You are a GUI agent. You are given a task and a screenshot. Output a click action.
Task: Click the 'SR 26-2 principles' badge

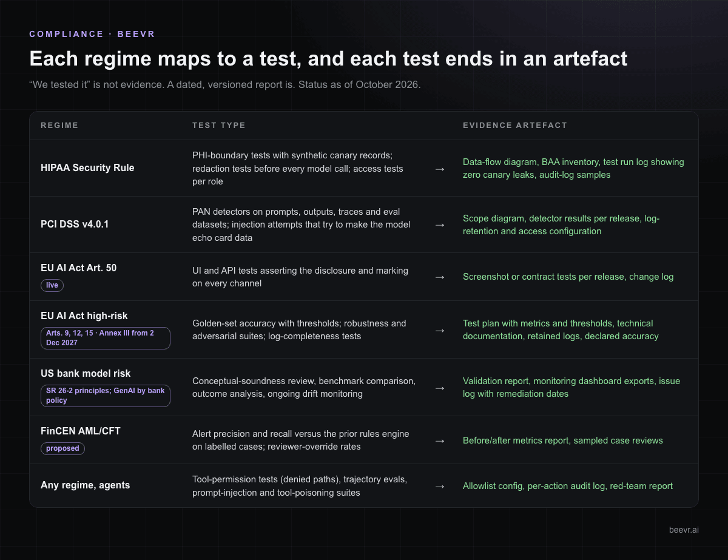(106, 396)
